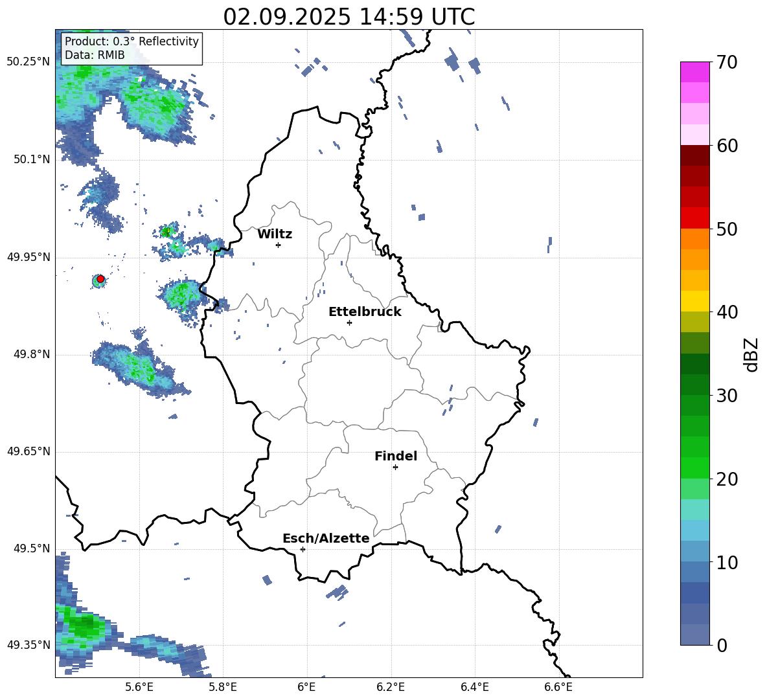The height and width of the screenshot is (700, 767).
Task: Click the colorbar 60 tick label
Action: pos(727,146)
